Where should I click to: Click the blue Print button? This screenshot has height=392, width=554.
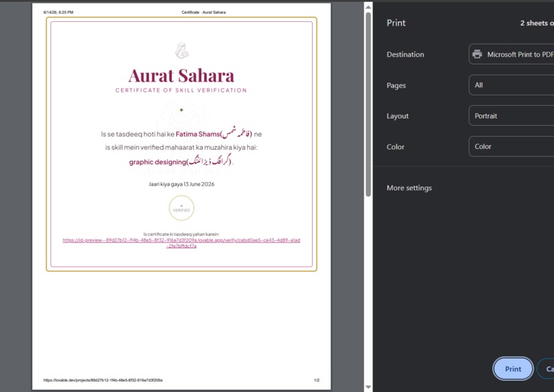[x=513, y=369]
